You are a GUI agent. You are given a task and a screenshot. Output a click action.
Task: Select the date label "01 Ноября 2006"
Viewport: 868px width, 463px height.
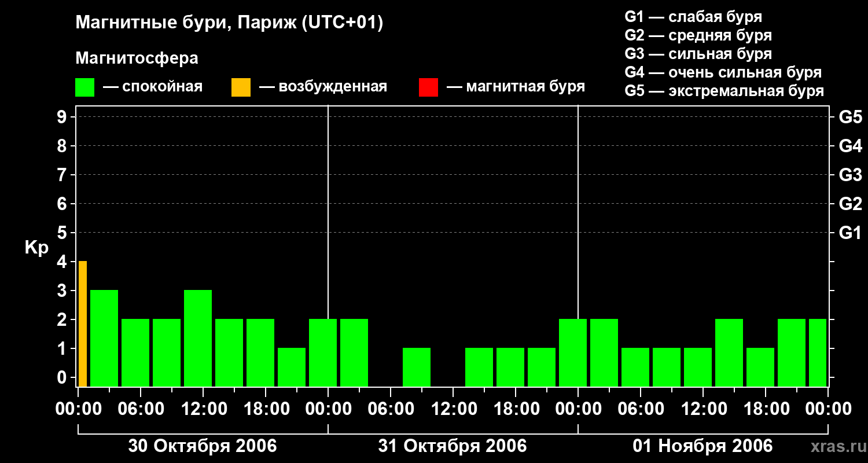coord(703,446)
